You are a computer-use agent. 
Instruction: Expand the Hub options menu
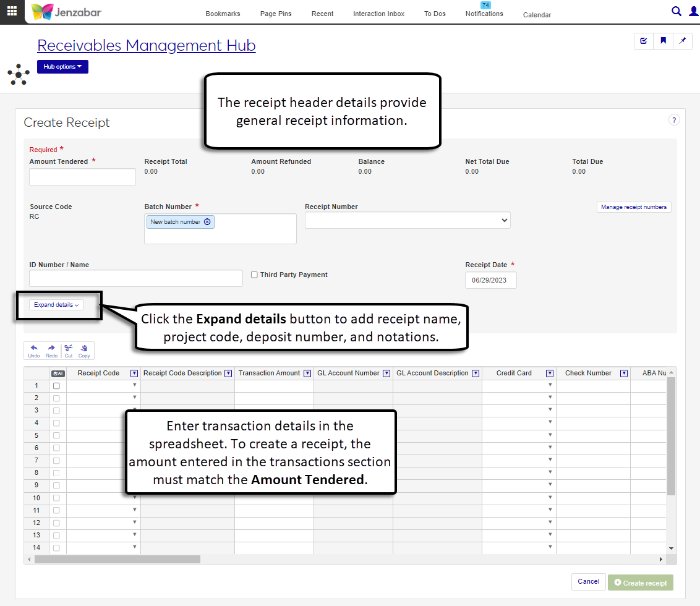click(x=62, y=67)
